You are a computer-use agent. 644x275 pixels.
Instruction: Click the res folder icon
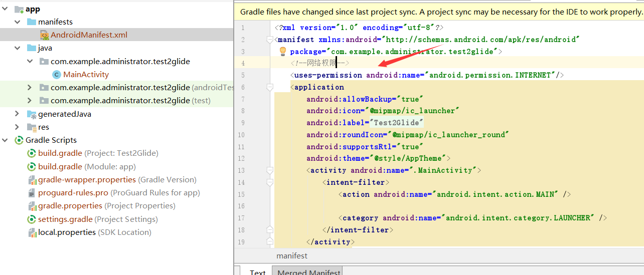click(x=32, y=127)
